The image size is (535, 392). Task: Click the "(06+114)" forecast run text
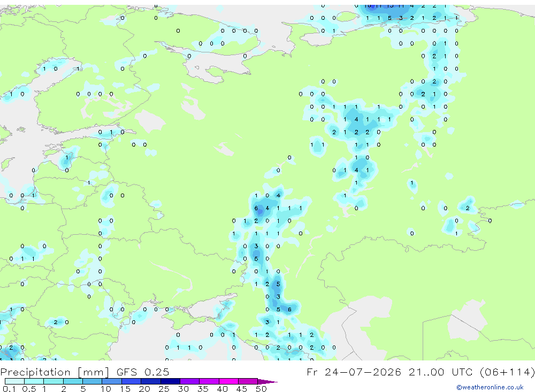[x=507, y=372]
